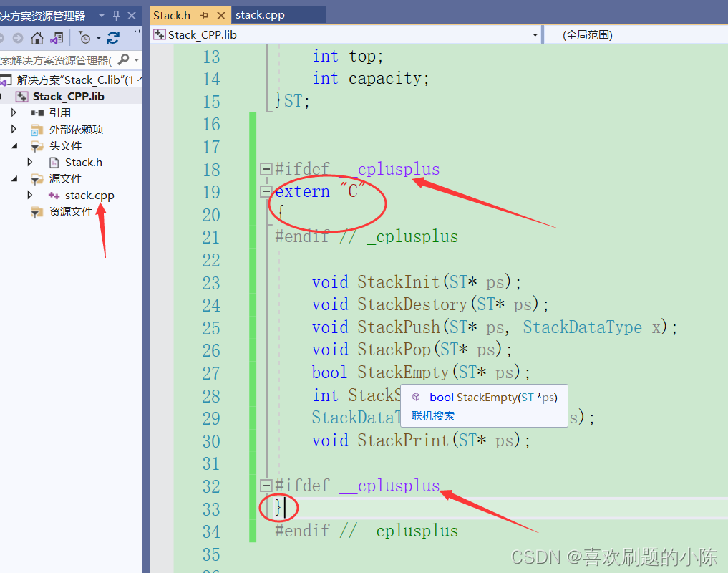Click the Stack_CPP.lib project icon in the tree
The width and height of the screenshot is (728, 573).
point(21,97)
